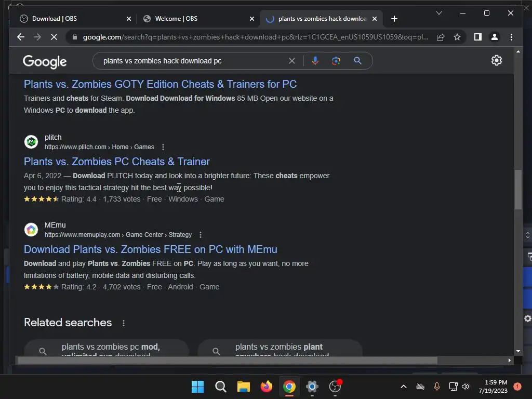Select the plants vs zombies hack tab
The height and width of the screenshot is (399, 532).
(x=321, y=19)
